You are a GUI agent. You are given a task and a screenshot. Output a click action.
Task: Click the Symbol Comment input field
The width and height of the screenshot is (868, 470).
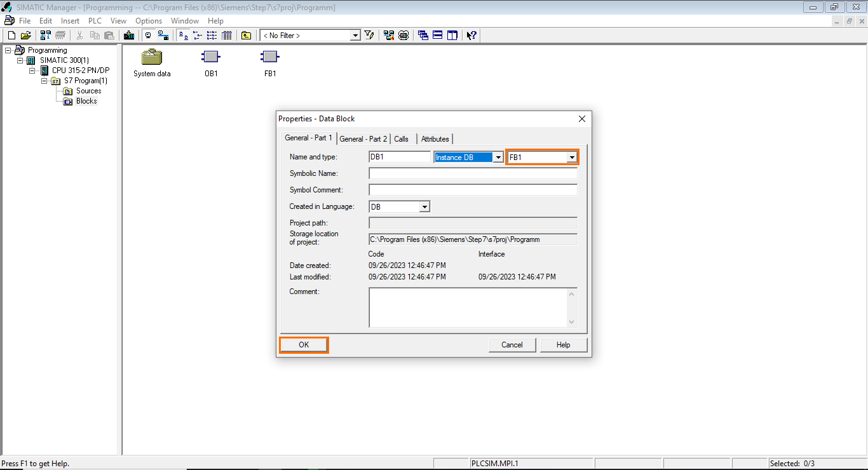(473, 190)
